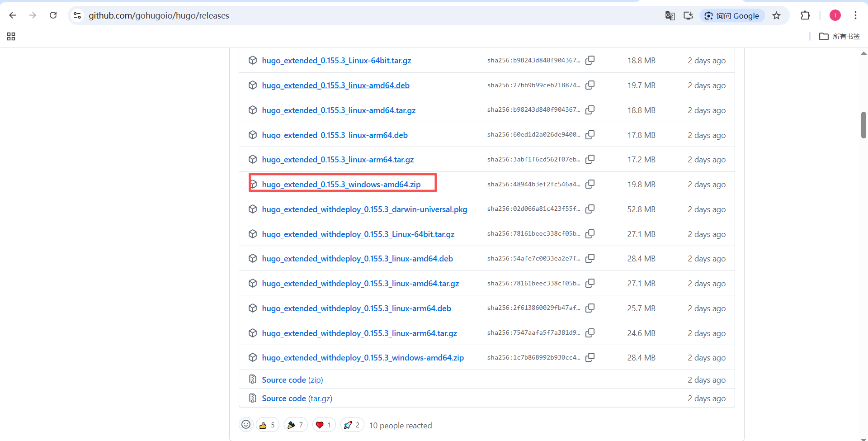Download hugo_extended_withdeploy_0.155.3_linux-arm64.tar.gz
This screenshot has height=441, width=868.
tap(359, 333)
